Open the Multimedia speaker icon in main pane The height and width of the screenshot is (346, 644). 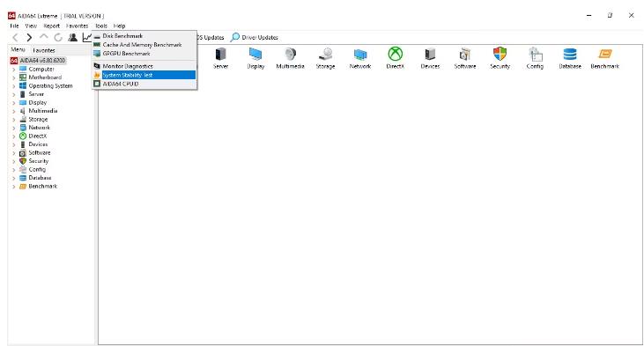coord(291,54)
